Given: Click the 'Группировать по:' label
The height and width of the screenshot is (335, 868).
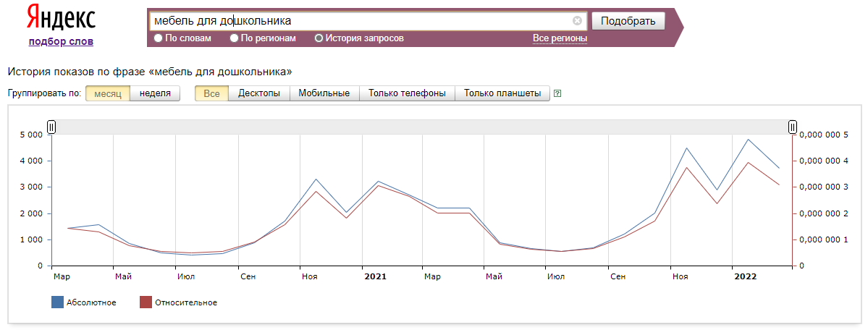Looking at the screenshot, I should (x=44, y=93).
